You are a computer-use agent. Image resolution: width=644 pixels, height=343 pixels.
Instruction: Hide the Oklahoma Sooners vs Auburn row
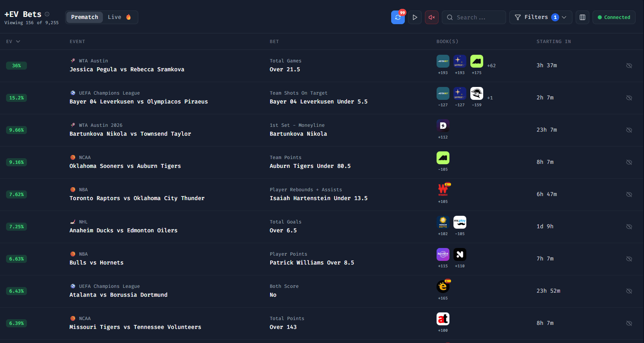629,162
